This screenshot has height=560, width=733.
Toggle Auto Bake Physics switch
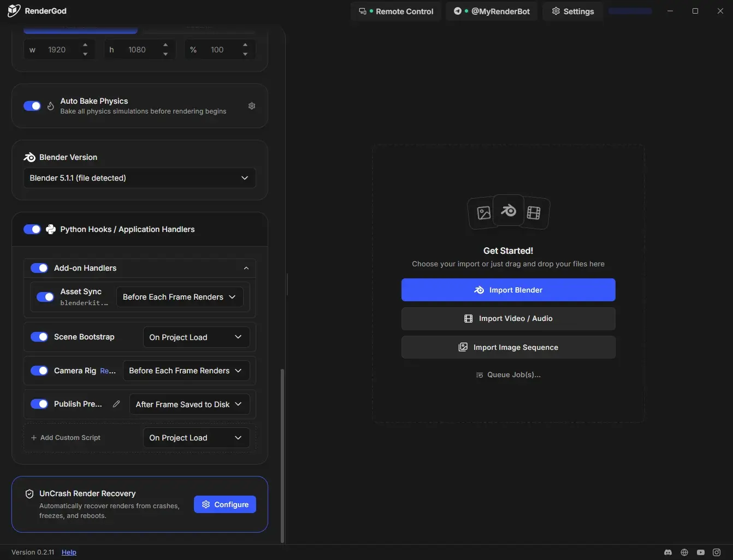click(x=32, y=106)
